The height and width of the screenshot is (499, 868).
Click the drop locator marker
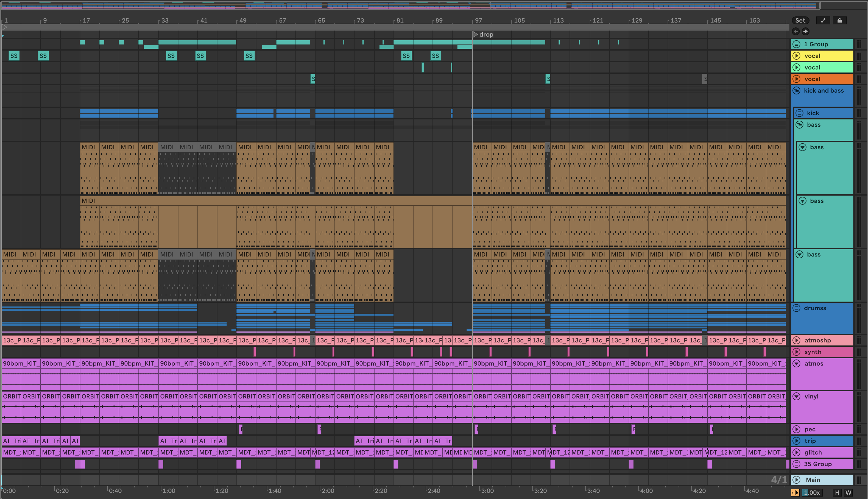click(x=475, y=35)
